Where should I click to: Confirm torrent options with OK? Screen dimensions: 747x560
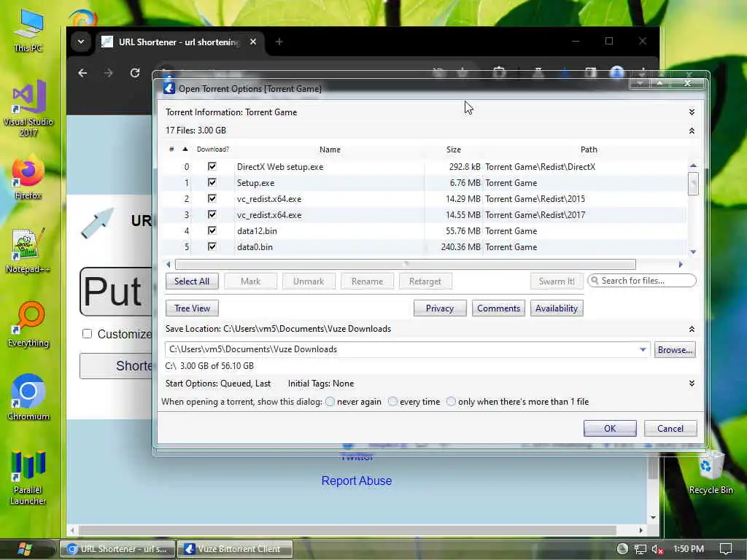[610, 429]
